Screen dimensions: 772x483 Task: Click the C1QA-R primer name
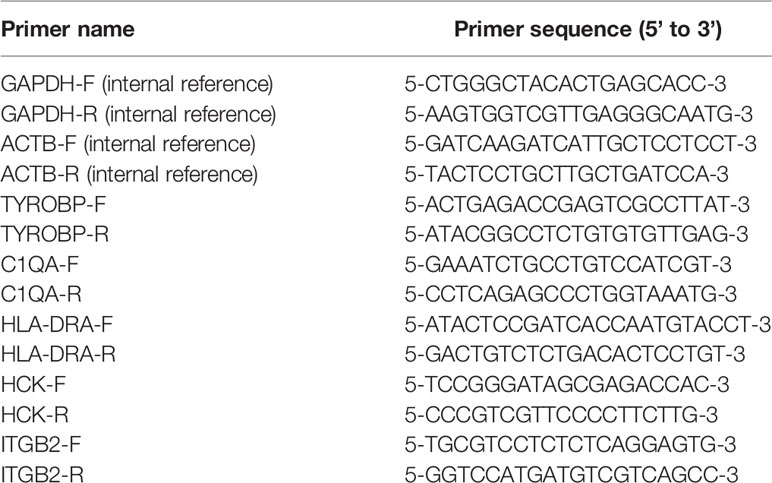(41, 294)
